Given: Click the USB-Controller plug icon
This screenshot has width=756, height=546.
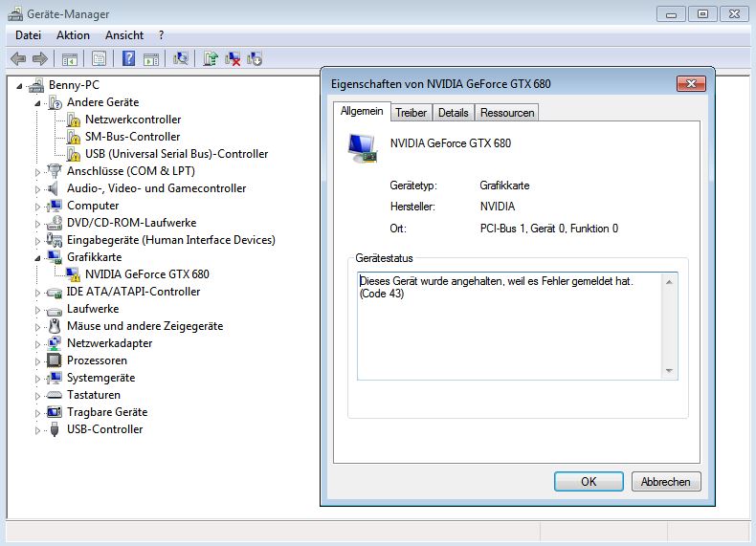Looking at the screenshot, I should (x=55, y=429).
